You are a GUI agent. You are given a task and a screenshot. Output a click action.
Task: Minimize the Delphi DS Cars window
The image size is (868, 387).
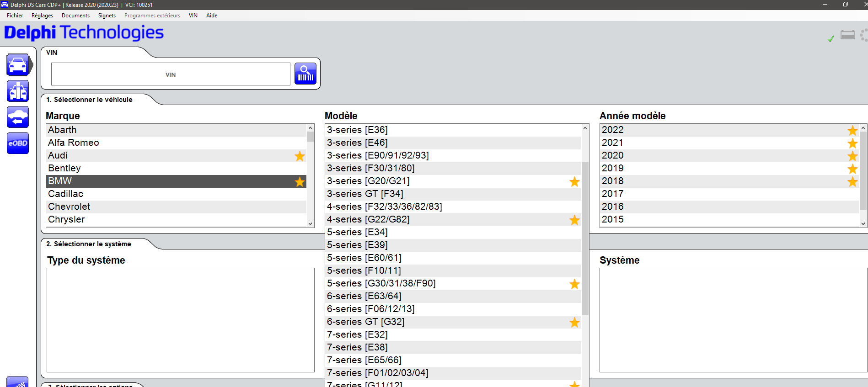[825, 5]
